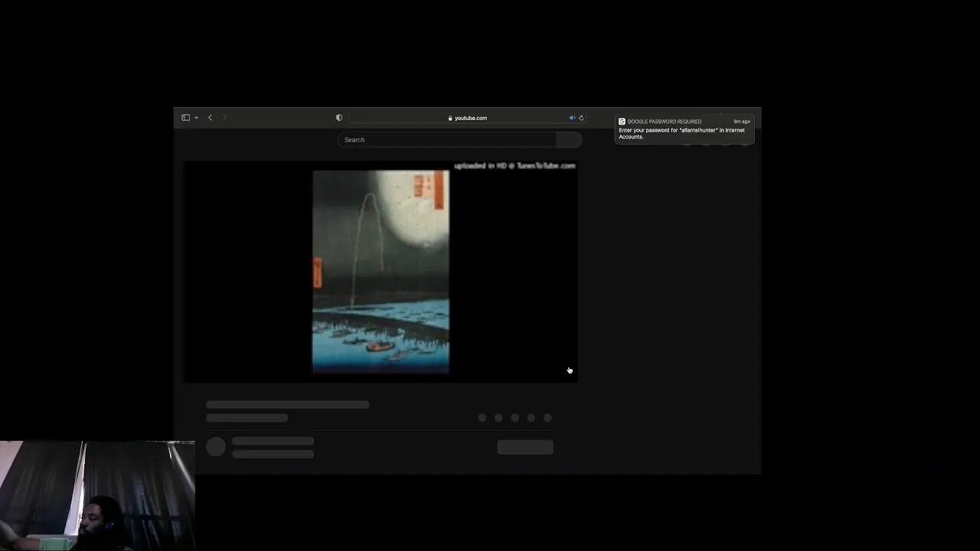Image resolution: width=980 pixels, height=551 pixels.
Task: Click the youtube.com address bar
Action: tap(467, 118)
